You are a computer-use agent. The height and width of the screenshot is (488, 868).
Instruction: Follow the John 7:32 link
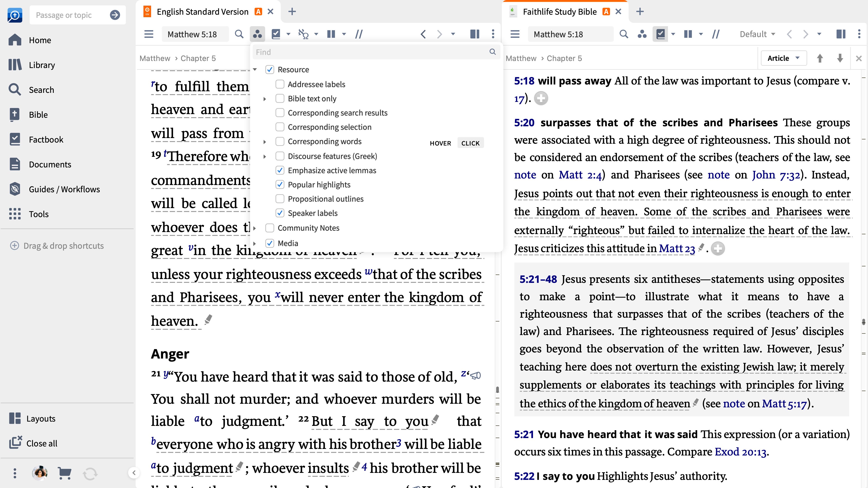point(776,175)
